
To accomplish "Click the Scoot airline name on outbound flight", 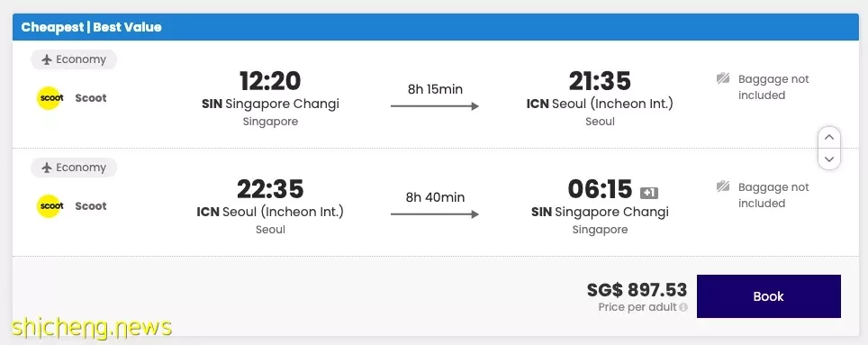I will pyautogui.click(x=91, y=98).
